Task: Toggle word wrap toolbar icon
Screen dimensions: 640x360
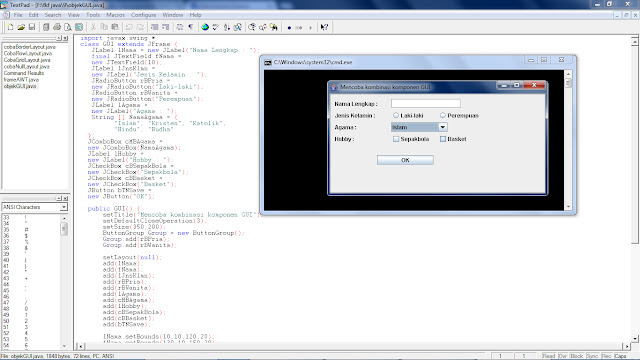Action: 180,27
